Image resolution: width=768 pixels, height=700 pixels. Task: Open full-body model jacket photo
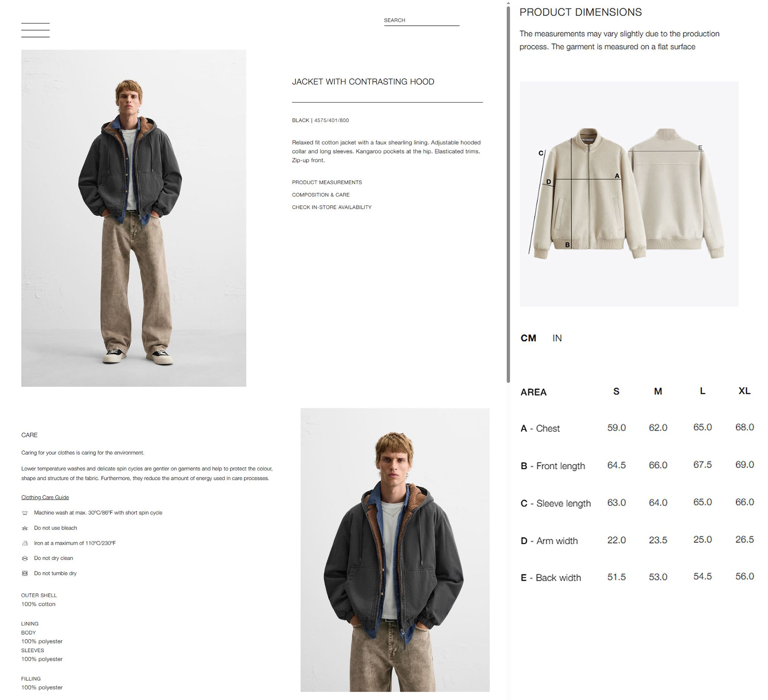[x=134, y=218]
